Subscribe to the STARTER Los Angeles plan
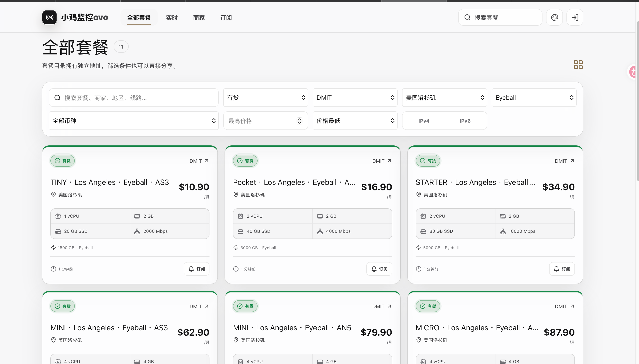Viewport: 639px width, 364px height. 562,269
